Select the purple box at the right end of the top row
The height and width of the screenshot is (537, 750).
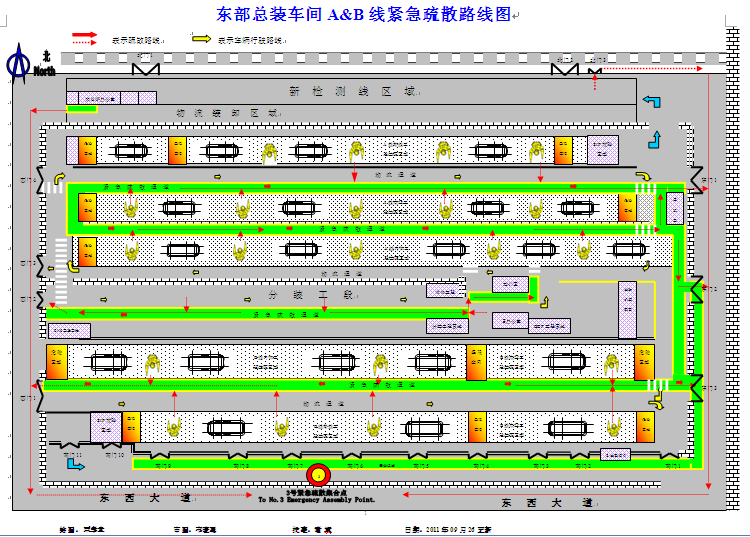point(603,150)
